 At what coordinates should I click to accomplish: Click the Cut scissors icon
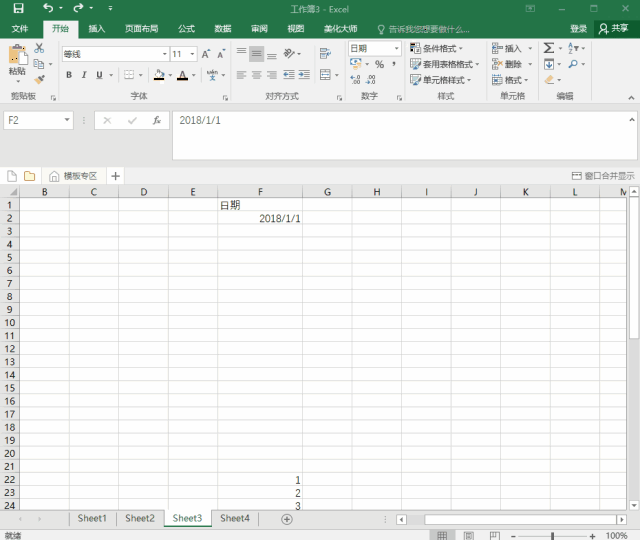coord(39,48)
